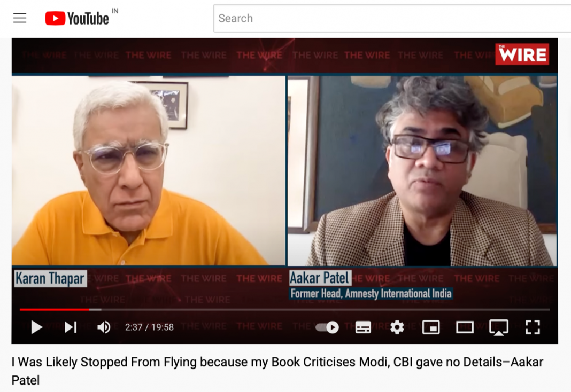
Task: Click into the Search field
Action: (392, 18)
